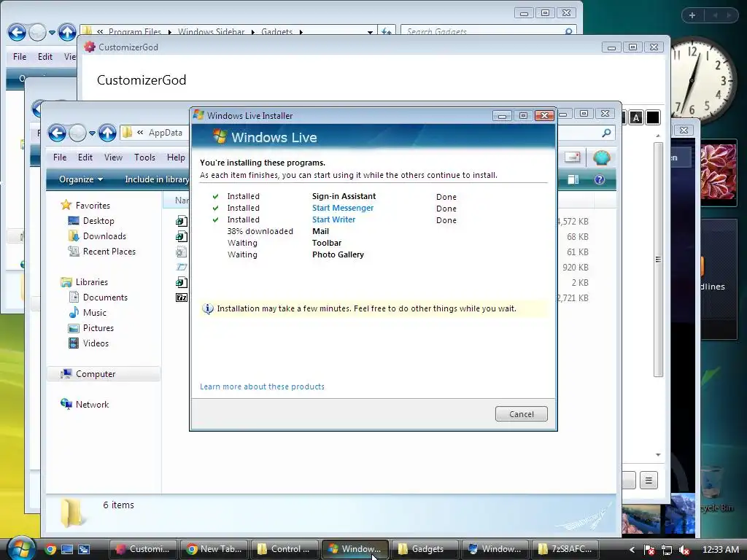Select Pictures library in navigation pane
Viewport: 747px width, 560px height.
[x=98, y=327]
